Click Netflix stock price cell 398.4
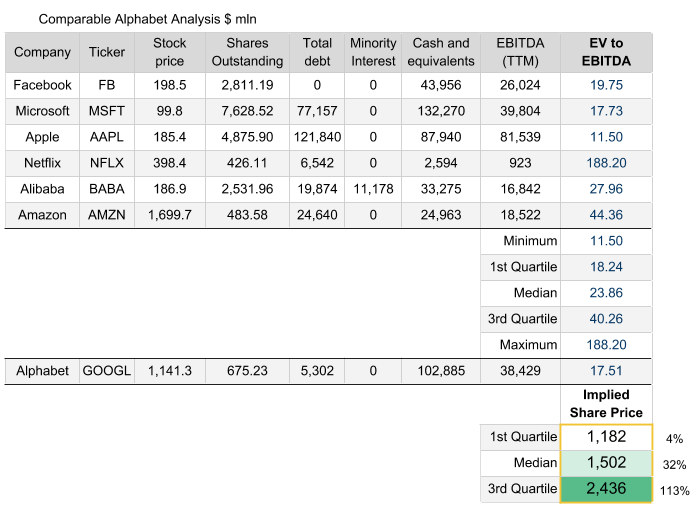The width and height of the screenshot is (698, 513). (170, 162)
